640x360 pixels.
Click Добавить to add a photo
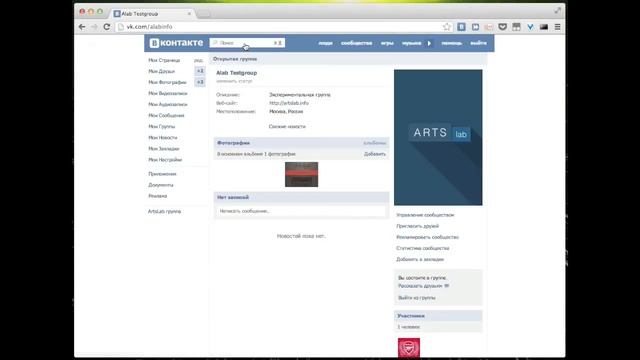[x=375, y=154]
